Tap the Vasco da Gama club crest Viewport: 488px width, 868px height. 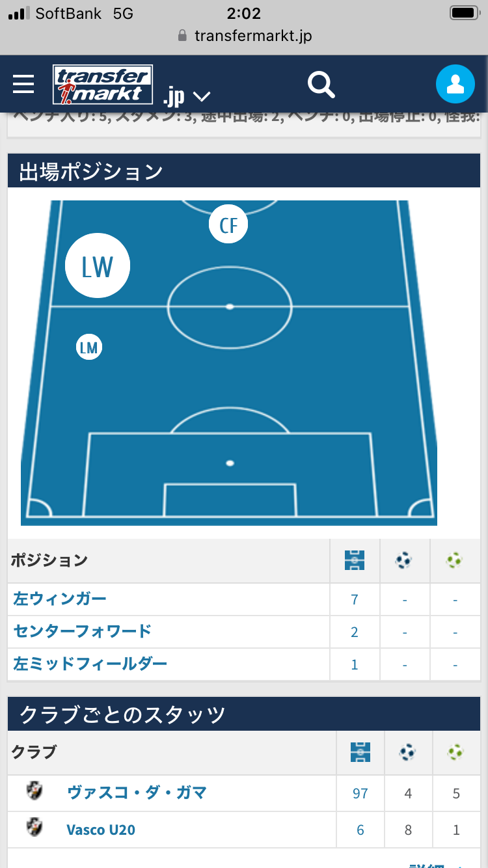(34, 791)
